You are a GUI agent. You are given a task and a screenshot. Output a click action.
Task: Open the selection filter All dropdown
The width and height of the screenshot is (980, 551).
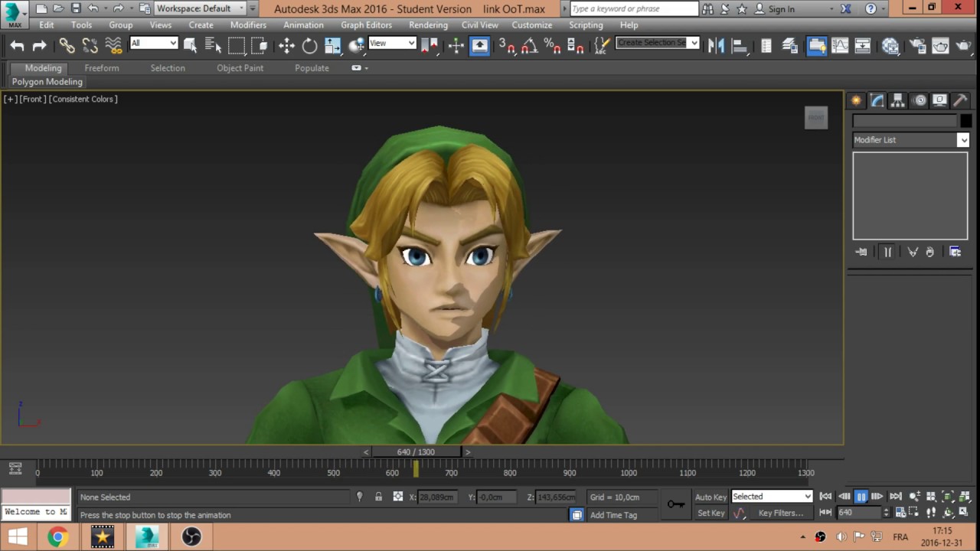pyautogui.click(x=153, y=43)
